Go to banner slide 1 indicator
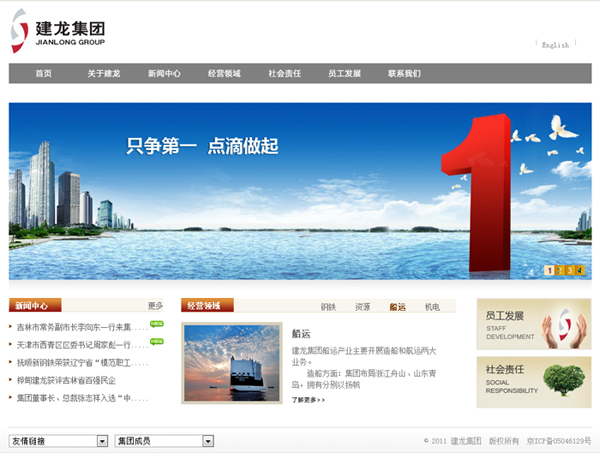This screenshot has width=600, height=453. [548, 270]
